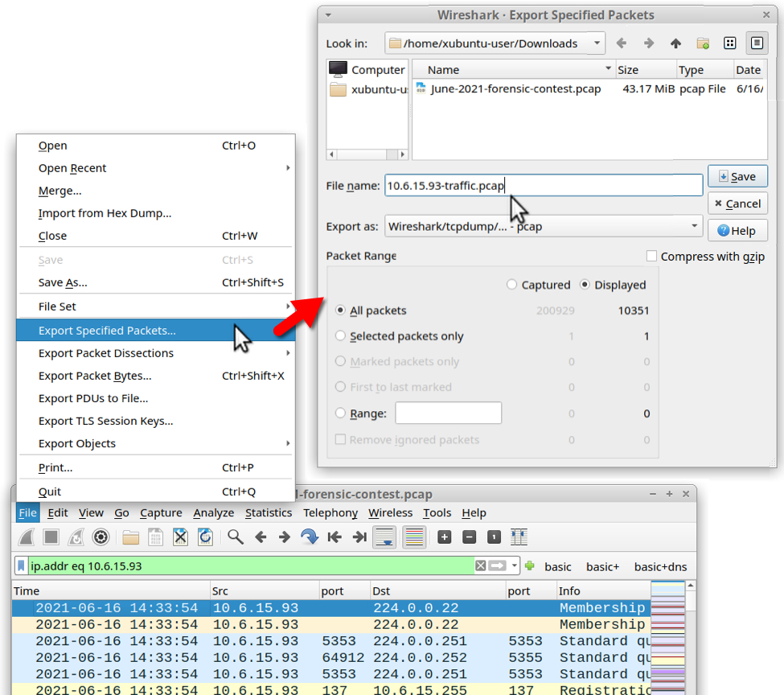Click the plus icon to add filter button
Image resolution: width=784 pixels, height=695 pixels.
click(529, 566)
